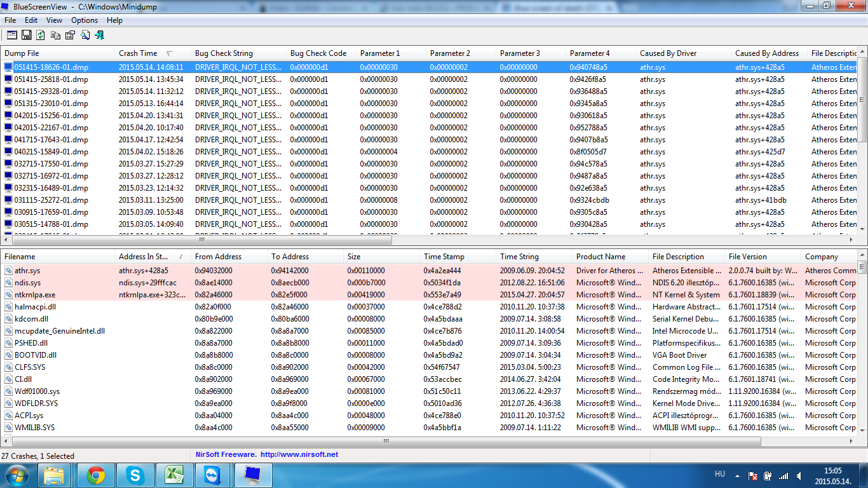868x488 pixels.
Task: Open Windows Explorer from the taskbar
Action: (55, 475)
